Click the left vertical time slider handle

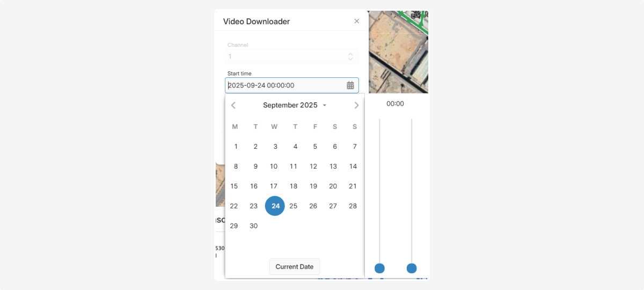[379, 268]
